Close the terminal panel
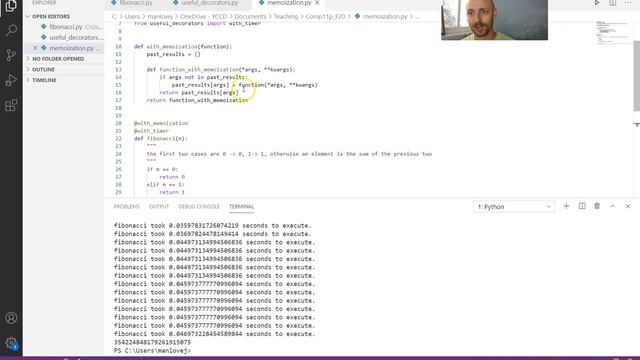This screenshot has height=360, width=640. [628, 206]
